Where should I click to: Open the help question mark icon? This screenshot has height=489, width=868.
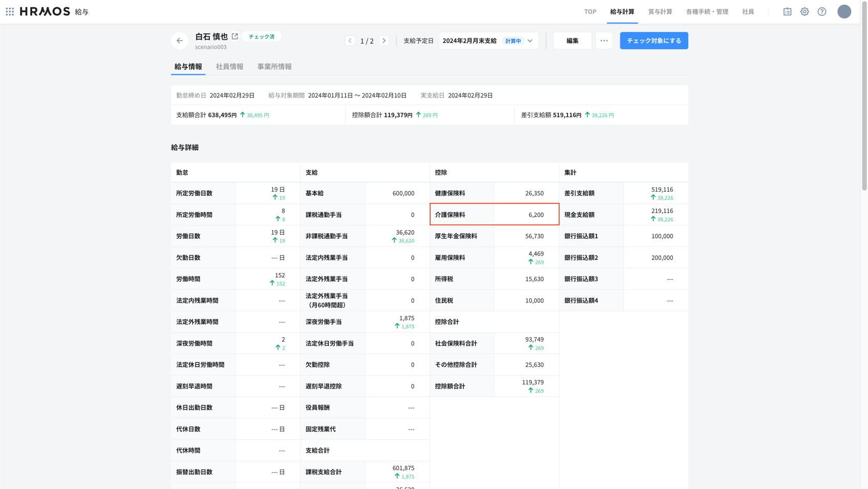(822, 11)
